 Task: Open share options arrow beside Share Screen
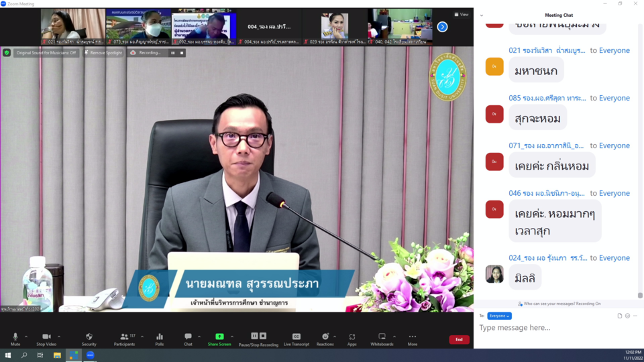[232, 337]
